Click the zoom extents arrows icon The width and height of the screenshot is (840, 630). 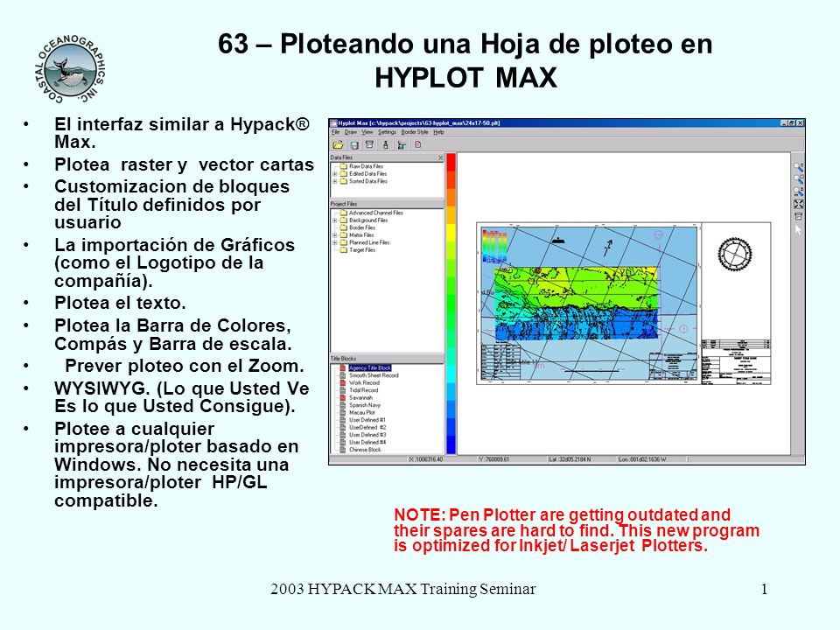tap(798, 204)
